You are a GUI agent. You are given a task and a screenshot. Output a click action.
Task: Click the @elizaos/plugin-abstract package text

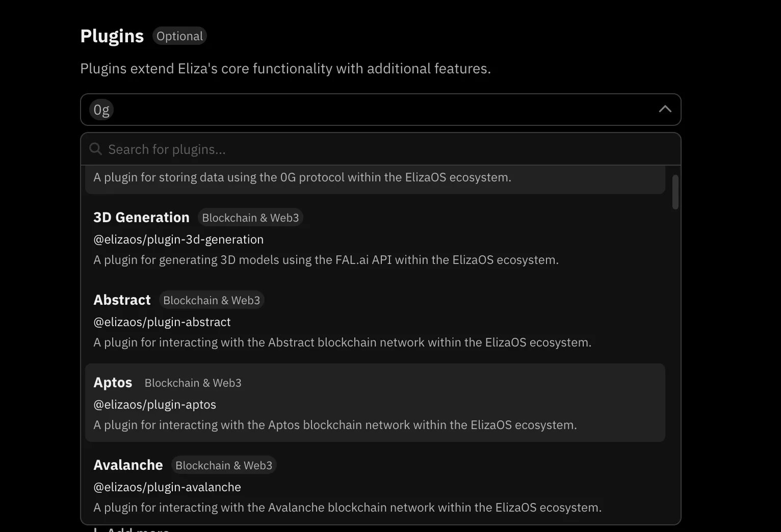162,322
